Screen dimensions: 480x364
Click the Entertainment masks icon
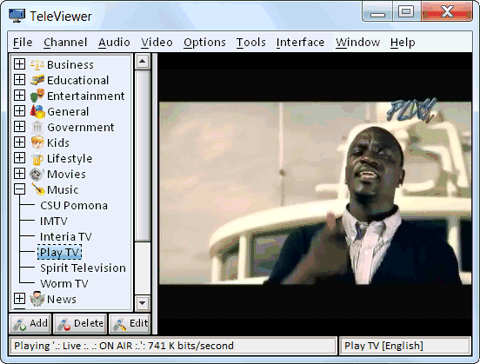coord(37,96)
